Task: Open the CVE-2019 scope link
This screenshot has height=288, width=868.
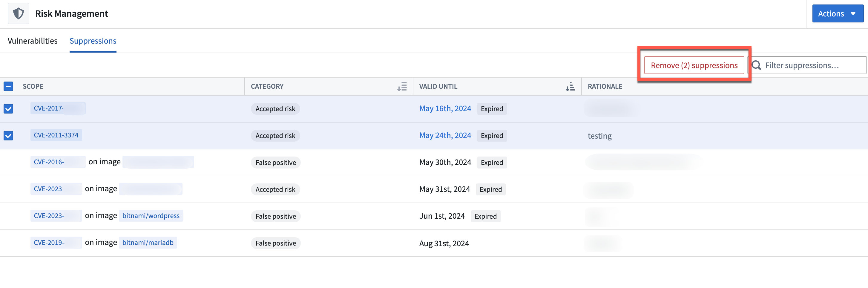Action: (56, 243)
